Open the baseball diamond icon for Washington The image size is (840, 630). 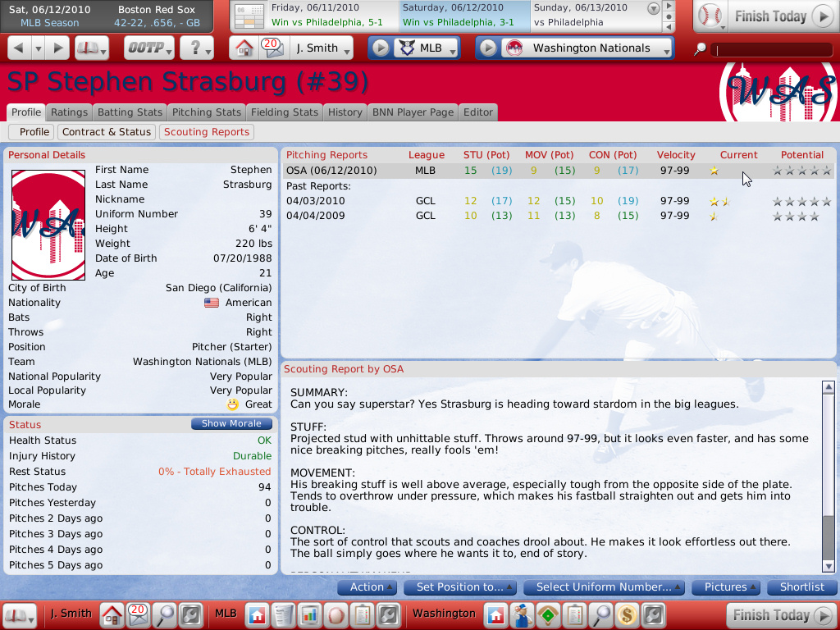[547, 614]
